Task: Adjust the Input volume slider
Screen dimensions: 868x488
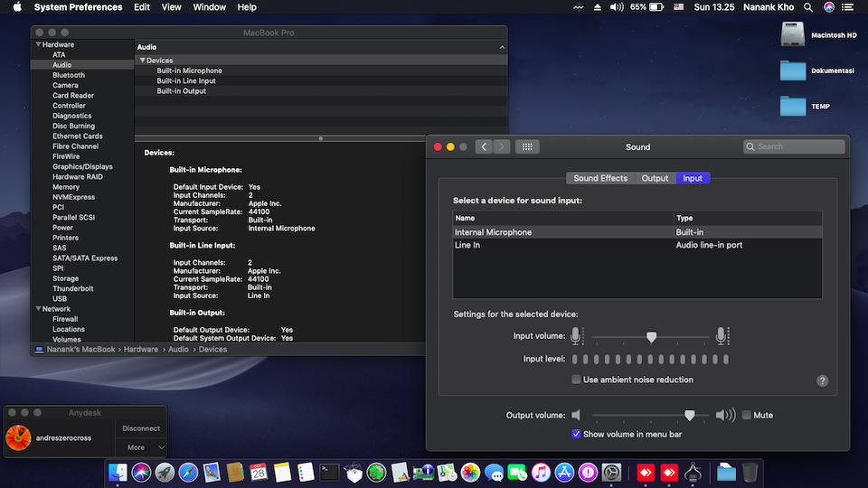Action: point(651,336)
